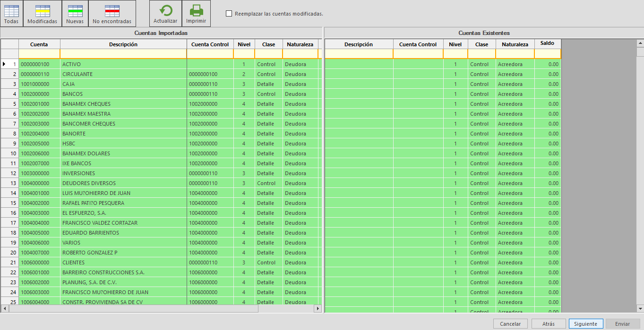
Task: Click row header number 21 for CLIENTES
Action: point(9,262)
